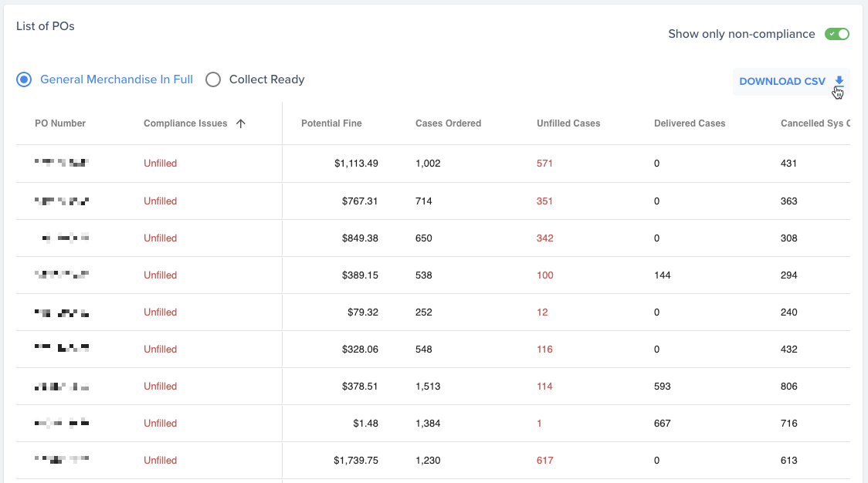Click the DOWNLOAD CSV button

tap(791, 81)
